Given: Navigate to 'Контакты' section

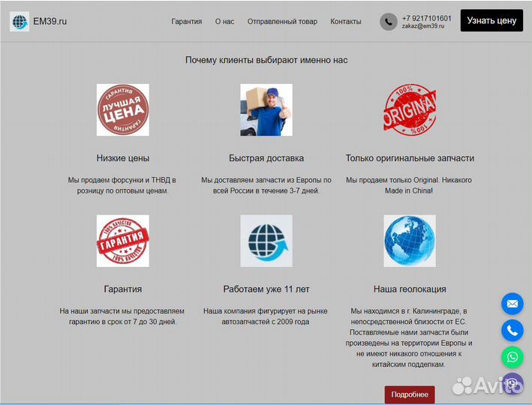Looking at the screenshot, I should coord(345,22).
